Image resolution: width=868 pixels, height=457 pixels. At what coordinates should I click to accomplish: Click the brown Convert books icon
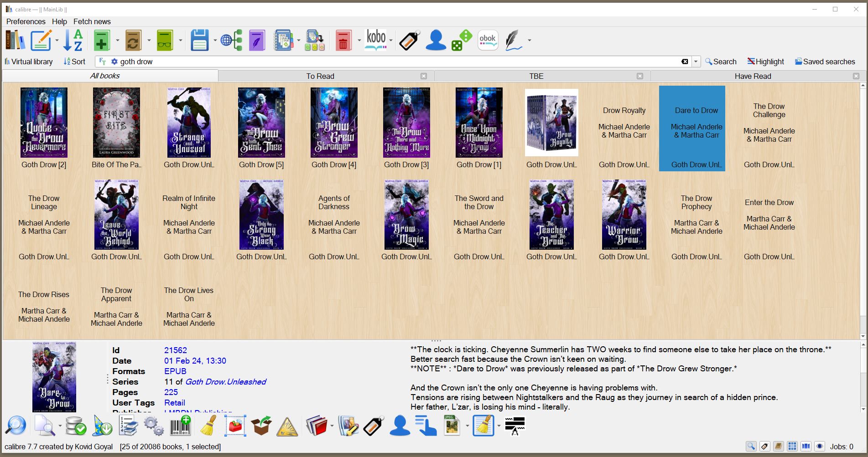[x=133, y=40]
